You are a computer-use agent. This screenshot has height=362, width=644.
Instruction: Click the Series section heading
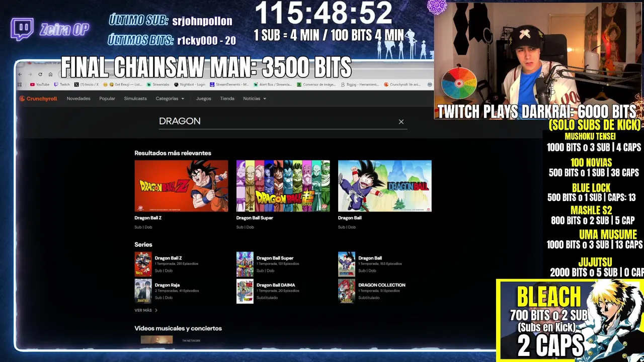click(143, 244)
